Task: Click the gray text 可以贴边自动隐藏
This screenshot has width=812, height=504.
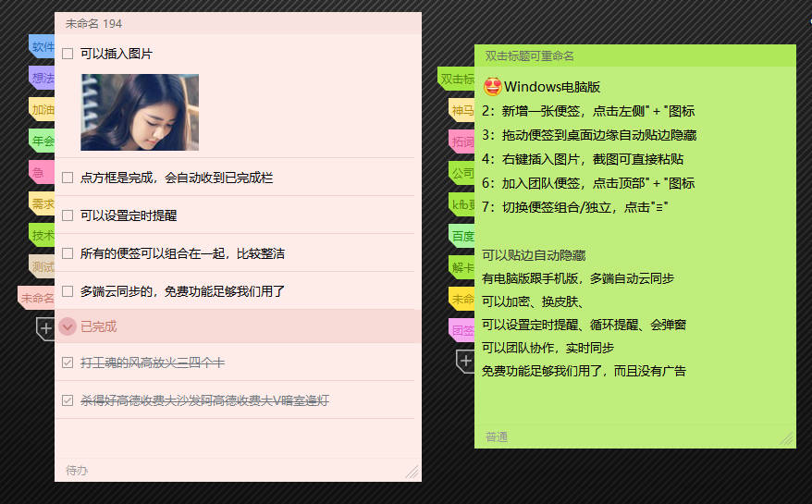Action: pos(534,255)
